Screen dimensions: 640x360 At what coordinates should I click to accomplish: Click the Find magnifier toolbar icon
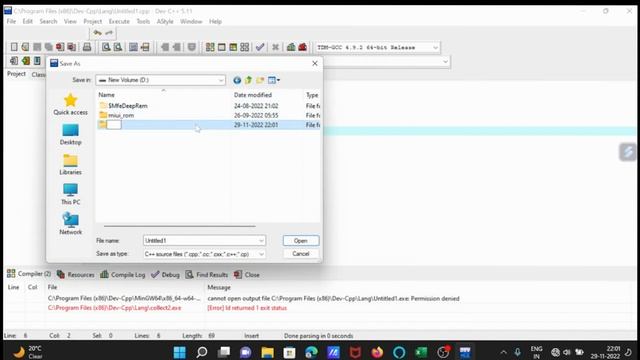point(106,47)
